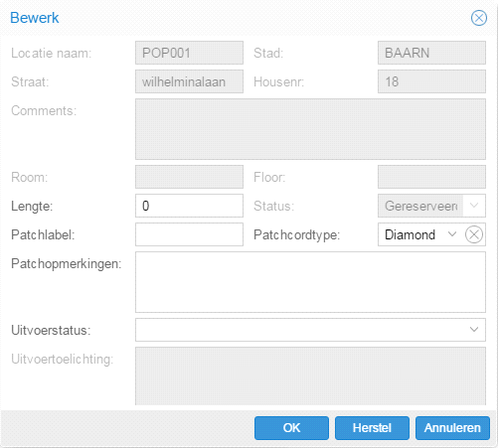The image size is (498, 448).
Task: Click the Housenr field showing 18
Action: (431, 81)
